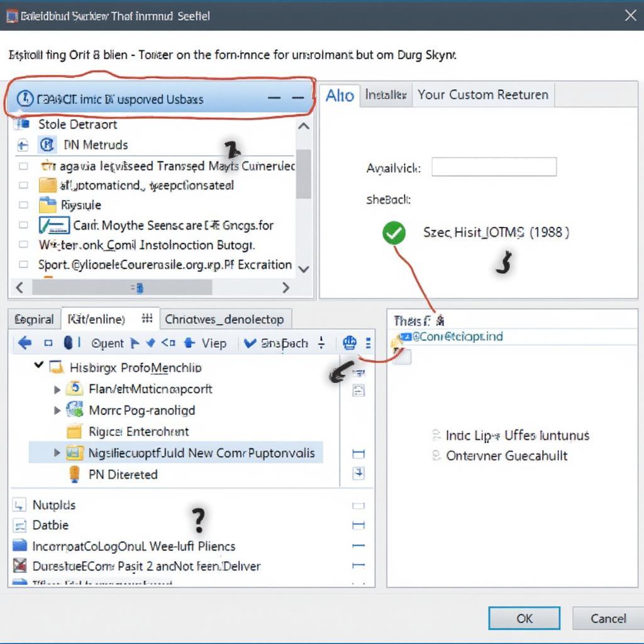The image size is (644, 644).
Task: Tick the checkbox beside agavia legvitseed Transsed
Action: click(x=23, y=166)
